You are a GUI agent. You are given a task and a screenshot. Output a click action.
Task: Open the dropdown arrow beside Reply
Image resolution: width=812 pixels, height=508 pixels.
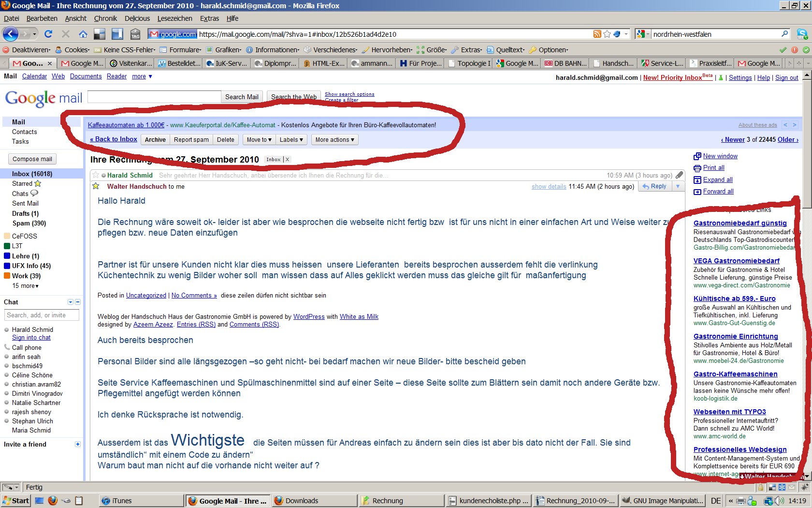coord(678,186)
